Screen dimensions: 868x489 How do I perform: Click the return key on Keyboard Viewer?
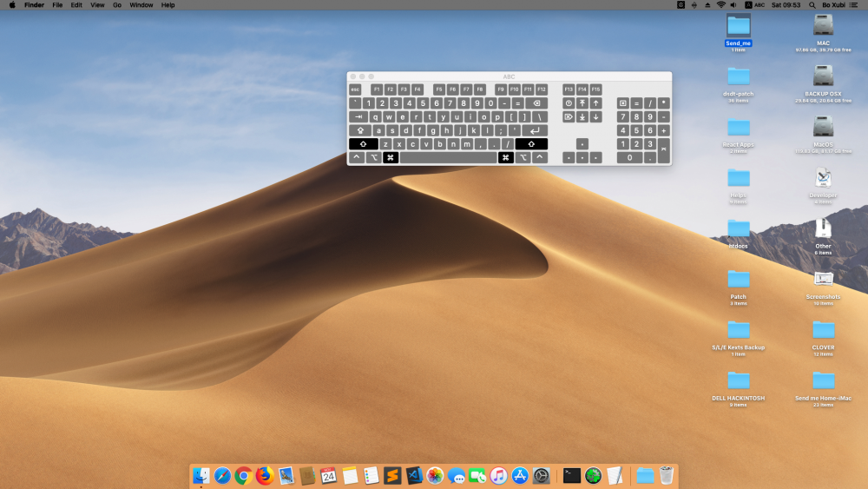534,130
